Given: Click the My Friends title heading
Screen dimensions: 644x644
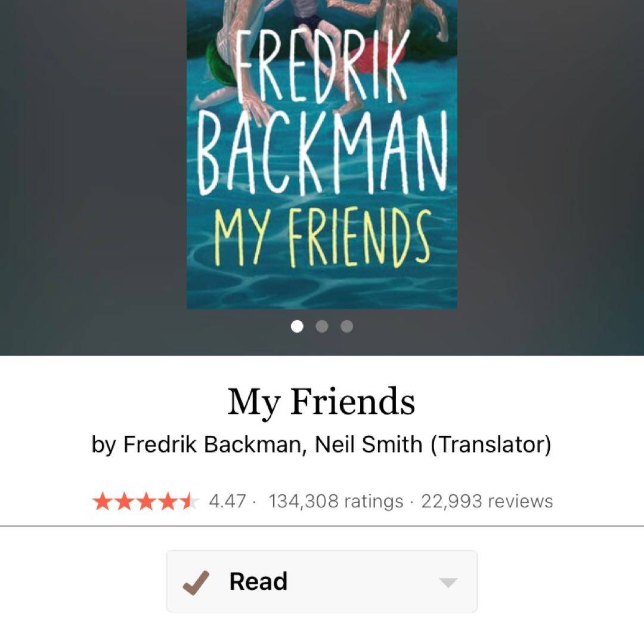Looking at the screenshot, I should pos(321,401).
